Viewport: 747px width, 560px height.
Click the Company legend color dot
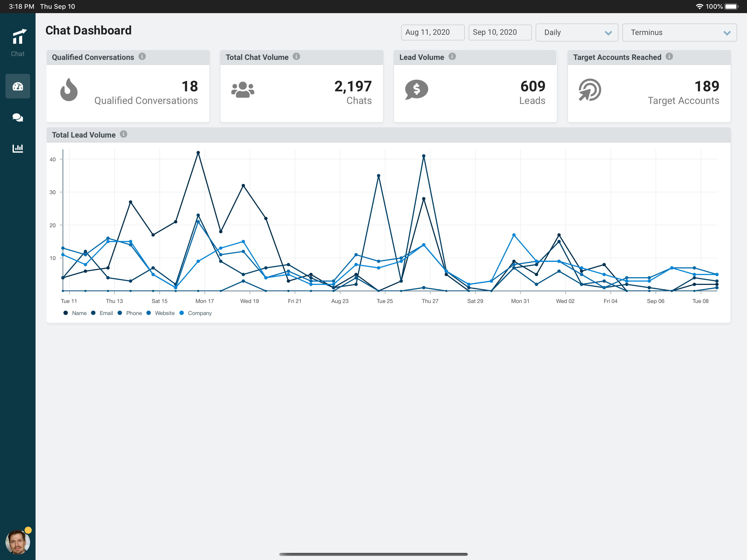click(182, 313)
